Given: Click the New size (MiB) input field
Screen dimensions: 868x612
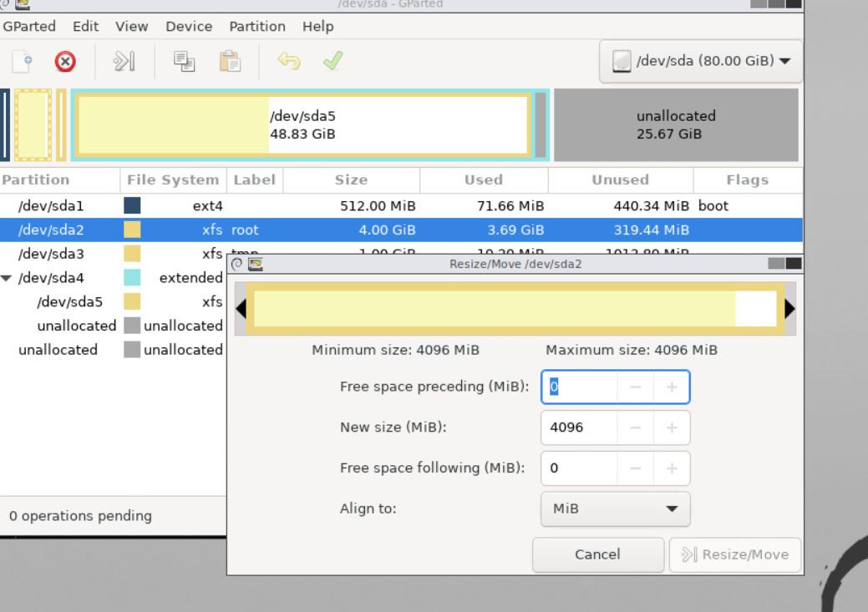Looking at the screenshot, I should click(579, 427).
